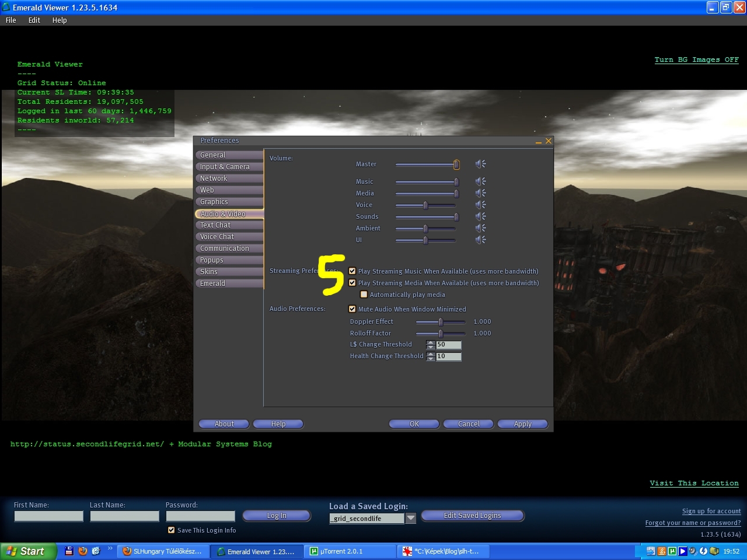Mute the Voice volume speaker icon
The image size is (747, 560).
pyautogui.click(x=480, y=205)
